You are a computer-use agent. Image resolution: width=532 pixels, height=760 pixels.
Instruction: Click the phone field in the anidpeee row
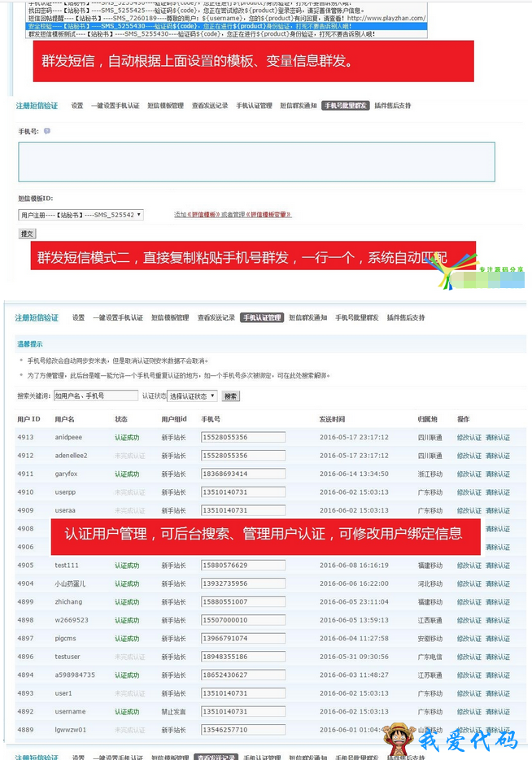[x=243, y=437]
